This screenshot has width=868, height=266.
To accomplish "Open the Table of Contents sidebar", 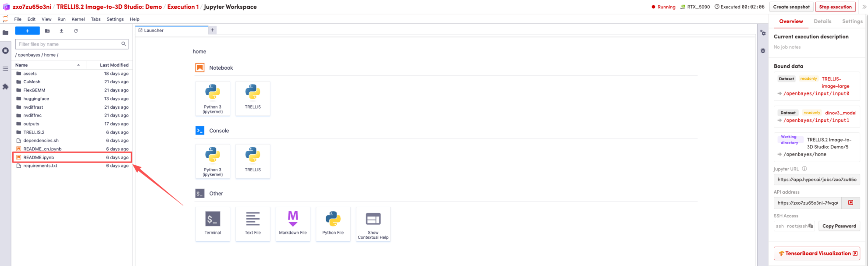I will 5,69.
